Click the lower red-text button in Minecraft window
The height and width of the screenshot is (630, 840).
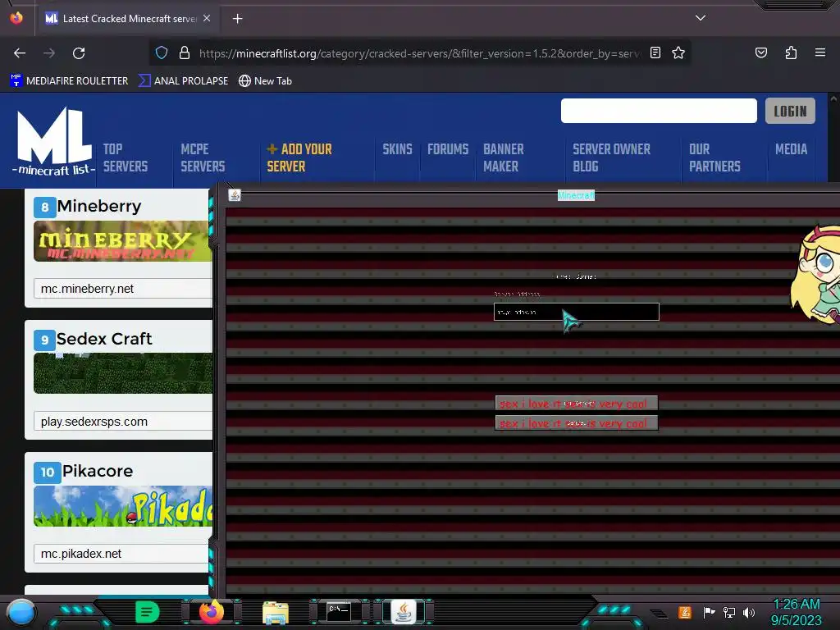[x=577, y=423]
